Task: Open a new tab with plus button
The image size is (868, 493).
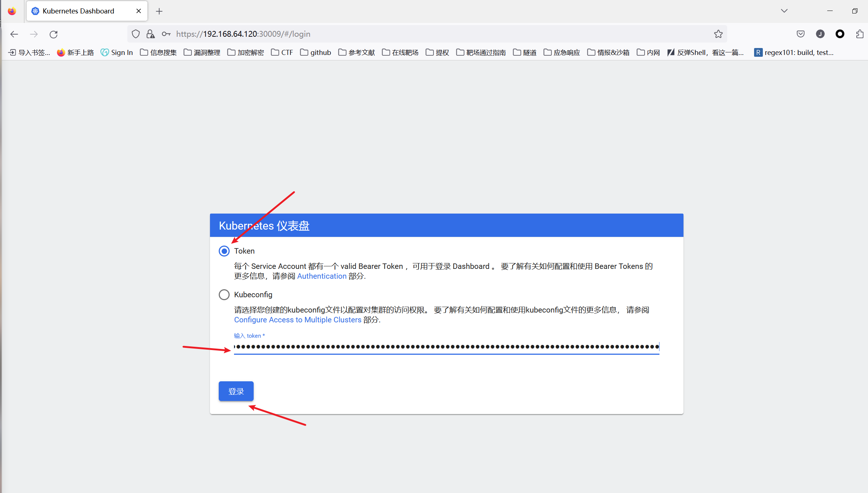Action: pyautogui.click(x=159, y=11)
